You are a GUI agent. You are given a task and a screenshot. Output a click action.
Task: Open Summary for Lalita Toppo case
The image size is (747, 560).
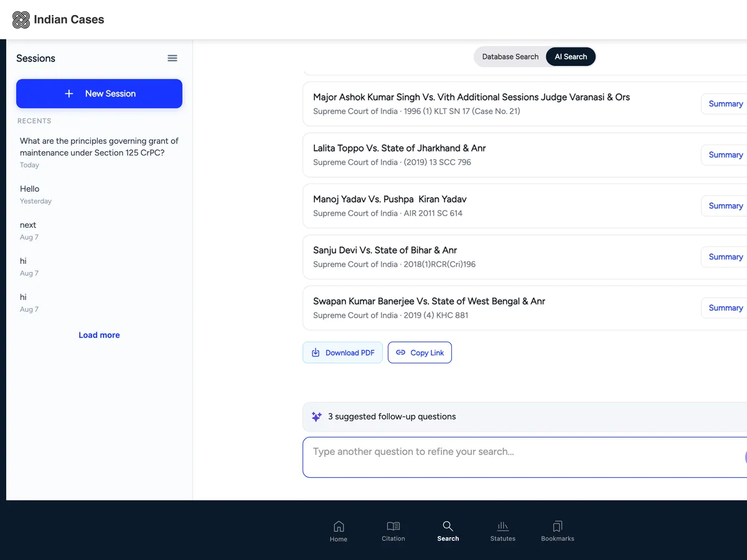click(x=725, y=155)
